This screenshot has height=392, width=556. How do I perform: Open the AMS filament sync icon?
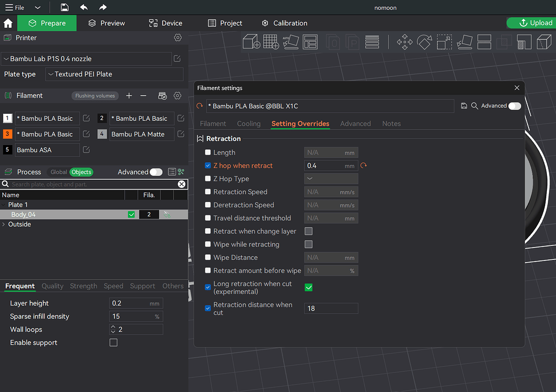pos(162,96)
